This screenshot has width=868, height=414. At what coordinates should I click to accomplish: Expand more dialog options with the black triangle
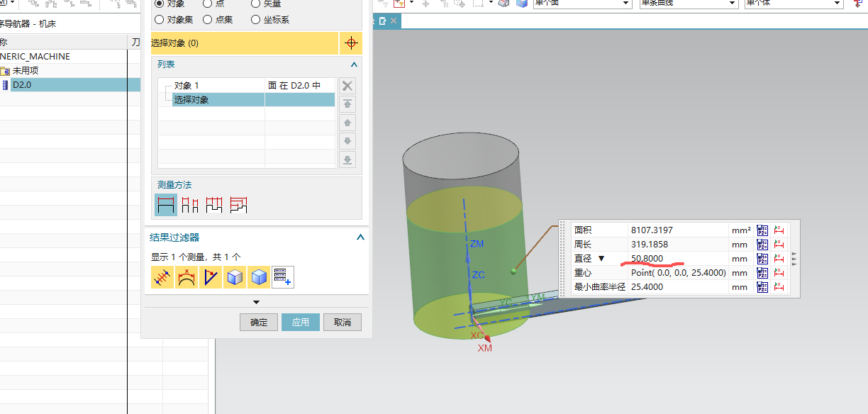256,302
